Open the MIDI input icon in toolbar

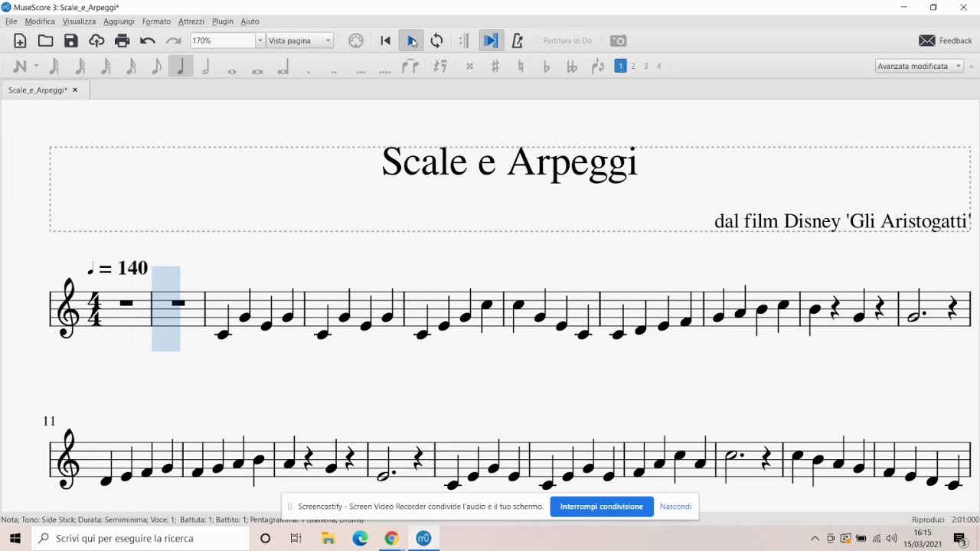point(356,41)
